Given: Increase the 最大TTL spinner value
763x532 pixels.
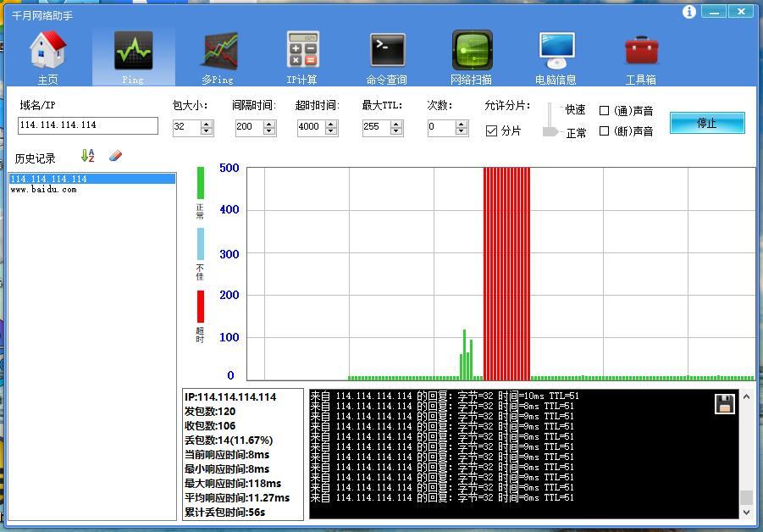Looking at the screenshot, I should pos(395,123).
